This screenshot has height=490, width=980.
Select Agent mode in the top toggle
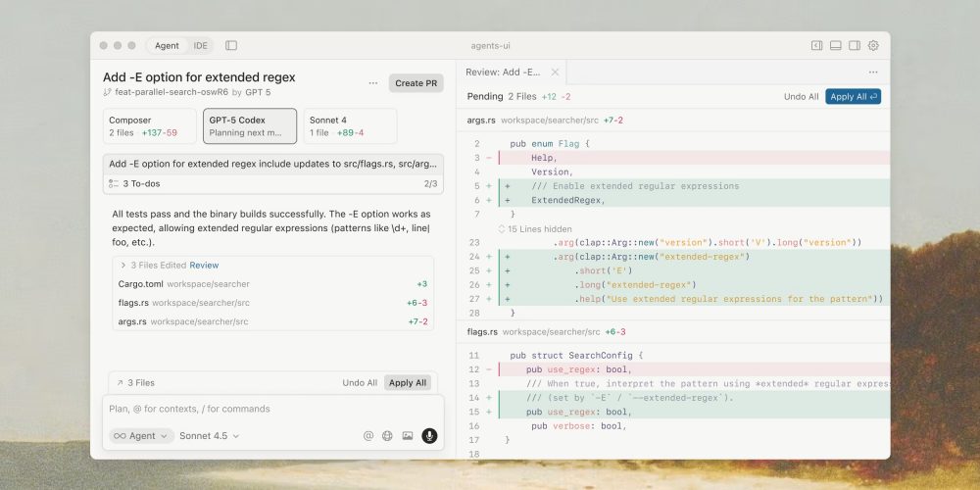tap(167, 45)
